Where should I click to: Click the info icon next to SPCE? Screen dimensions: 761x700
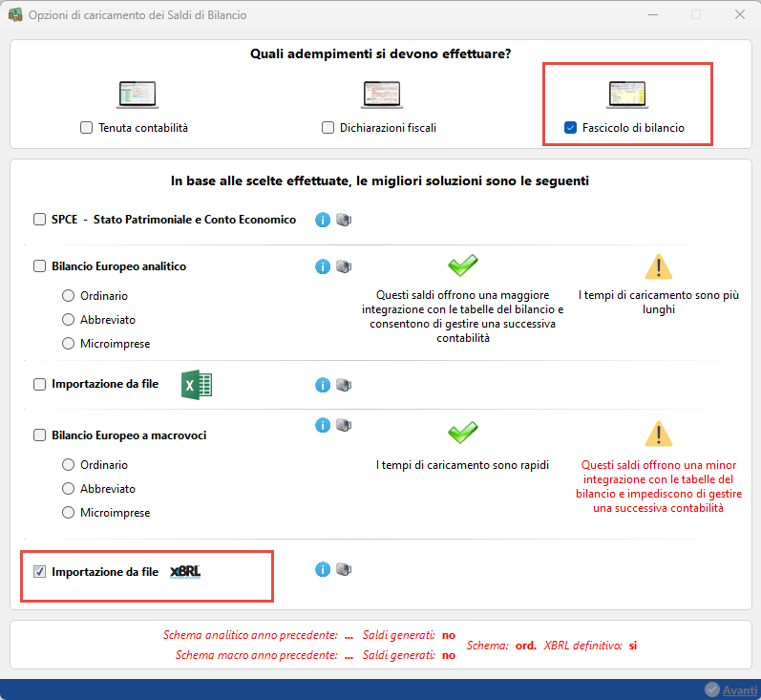(323, 220)
